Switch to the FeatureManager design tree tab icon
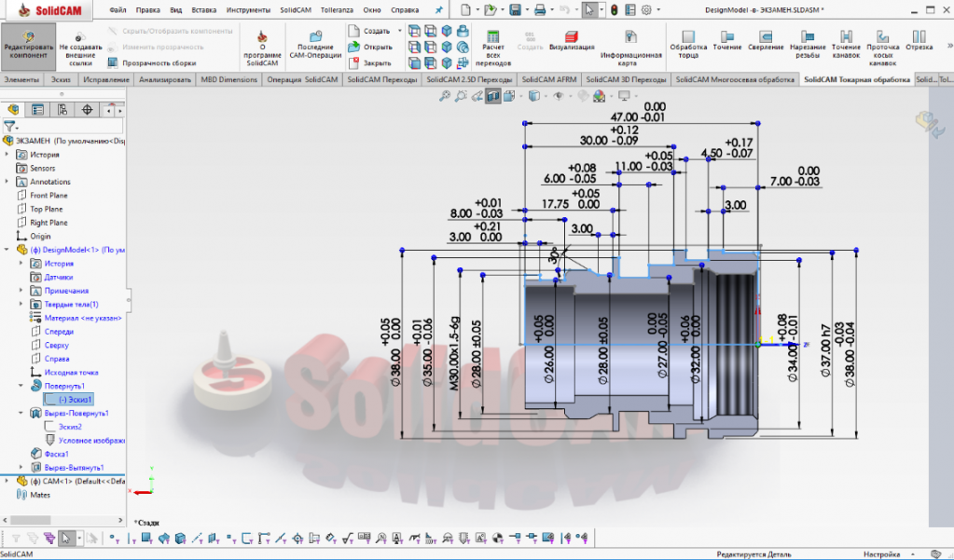Image resolution: width=954 pixels, height=560 pixels. tap(13, 109)
